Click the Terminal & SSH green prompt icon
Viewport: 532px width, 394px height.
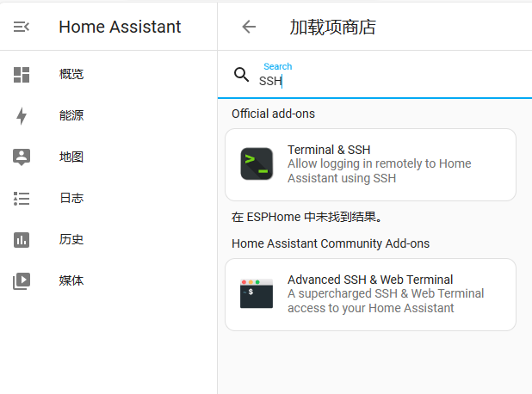coord(257,163)
